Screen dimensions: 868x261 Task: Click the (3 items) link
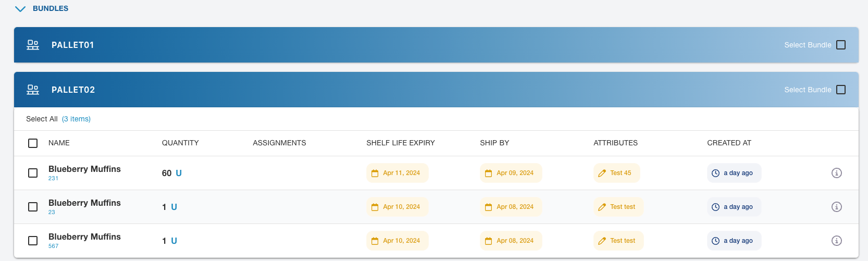click(x=76, y=119)
